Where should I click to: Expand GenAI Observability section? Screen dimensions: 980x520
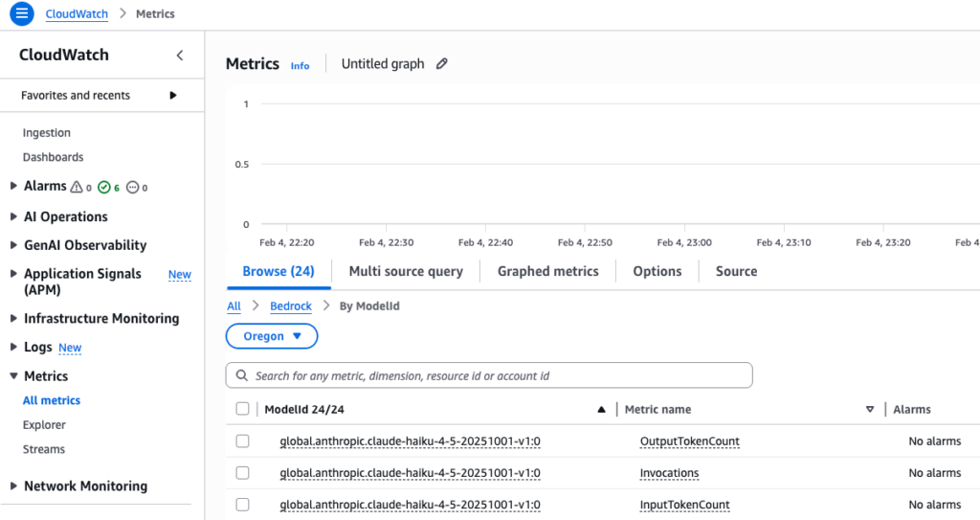13,245
